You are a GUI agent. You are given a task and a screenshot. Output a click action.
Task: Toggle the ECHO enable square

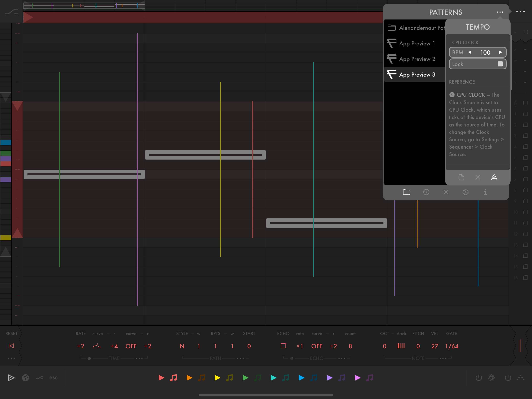click(x=283, y=346)
